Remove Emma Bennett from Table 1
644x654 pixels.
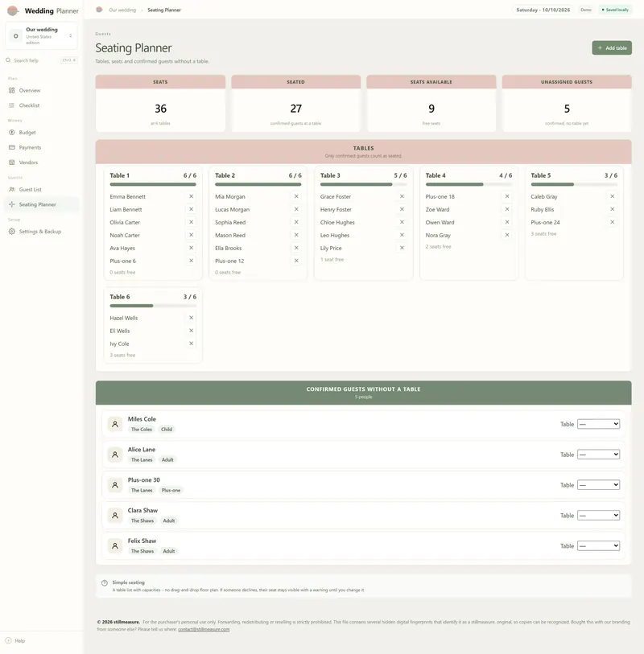191,196
